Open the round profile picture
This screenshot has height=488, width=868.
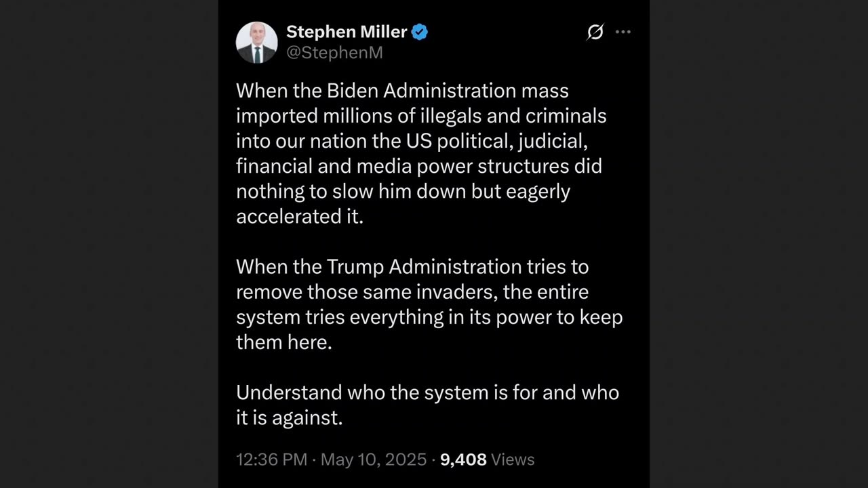[256, 42]
